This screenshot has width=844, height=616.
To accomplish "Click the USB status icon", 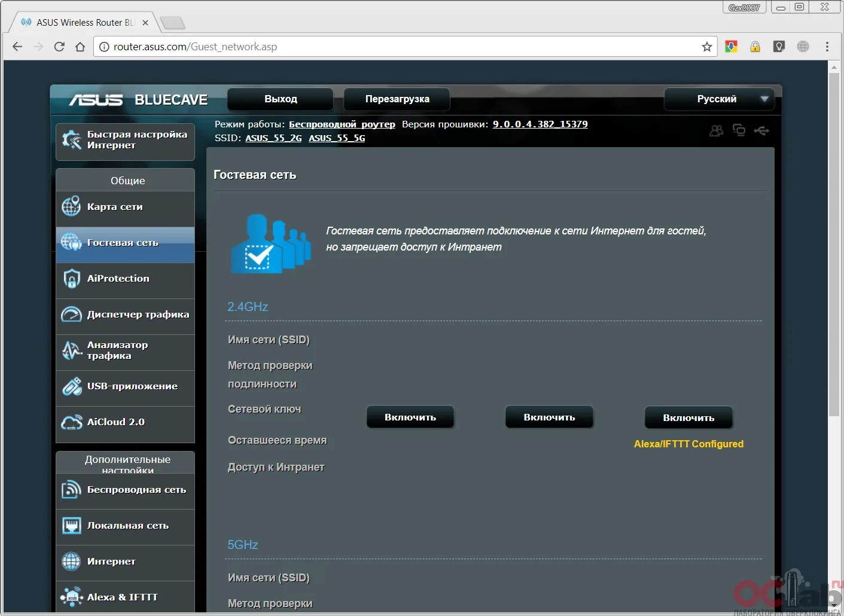I will click(x=761, y=130).
